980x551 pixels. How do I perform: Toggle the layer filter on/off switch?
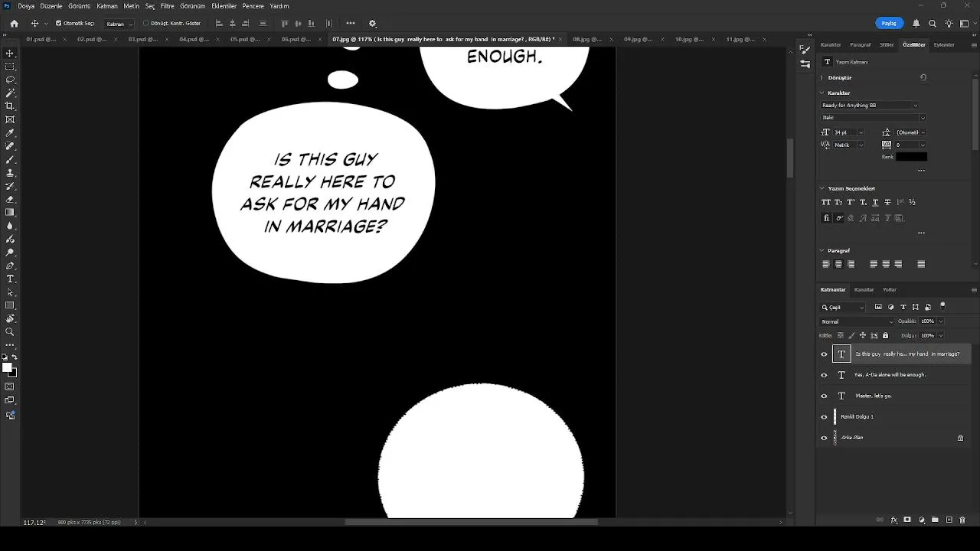tap(942, 306)
